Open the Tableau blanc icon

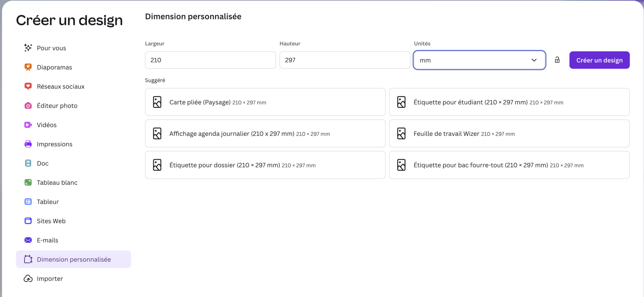[28, 183]
